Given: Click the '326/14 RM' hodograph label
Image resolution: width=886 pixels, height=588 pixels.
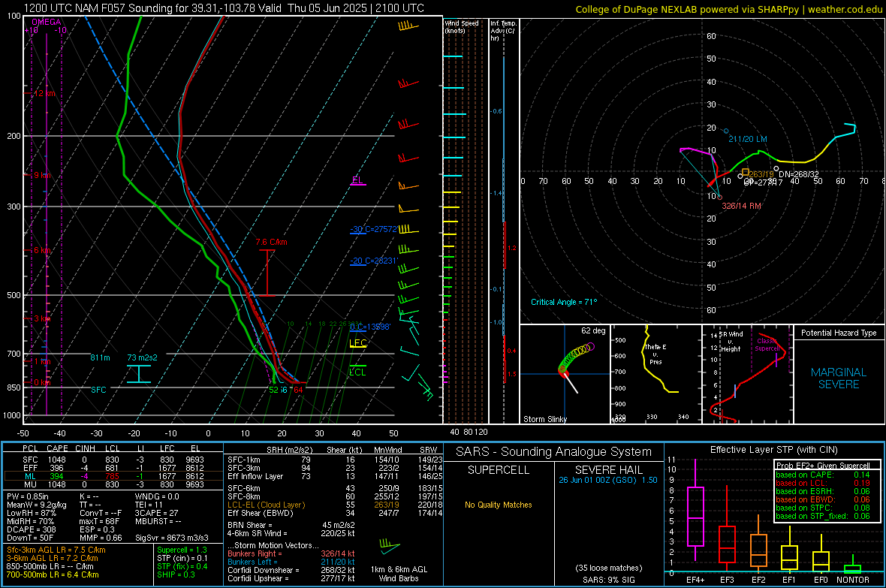Looking at the screenshot, I should [x=741, y=206].
